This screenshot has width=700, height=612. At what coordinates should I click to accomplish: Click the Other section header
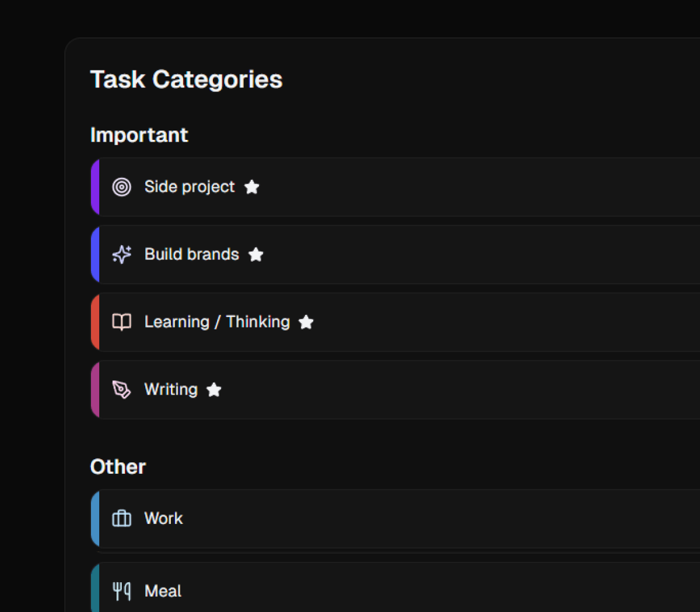click(x=118, y=466)
